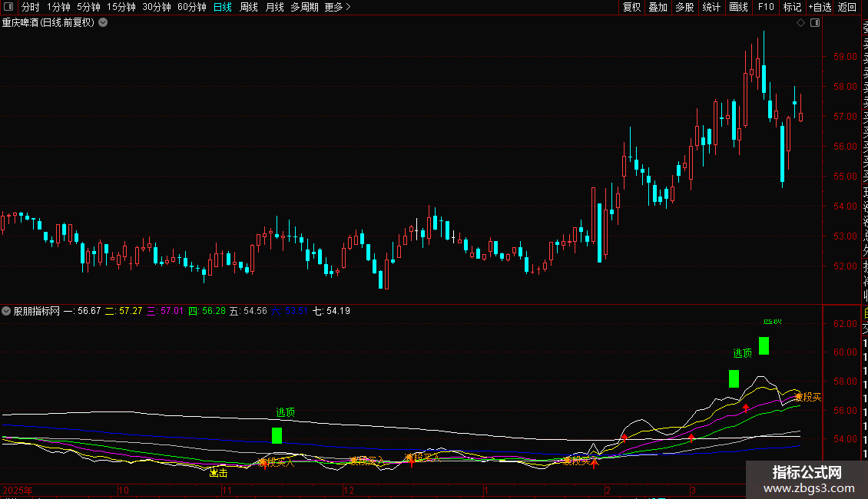
Task: Expand the 更多 periods menu
Action: tap(337, 8)
